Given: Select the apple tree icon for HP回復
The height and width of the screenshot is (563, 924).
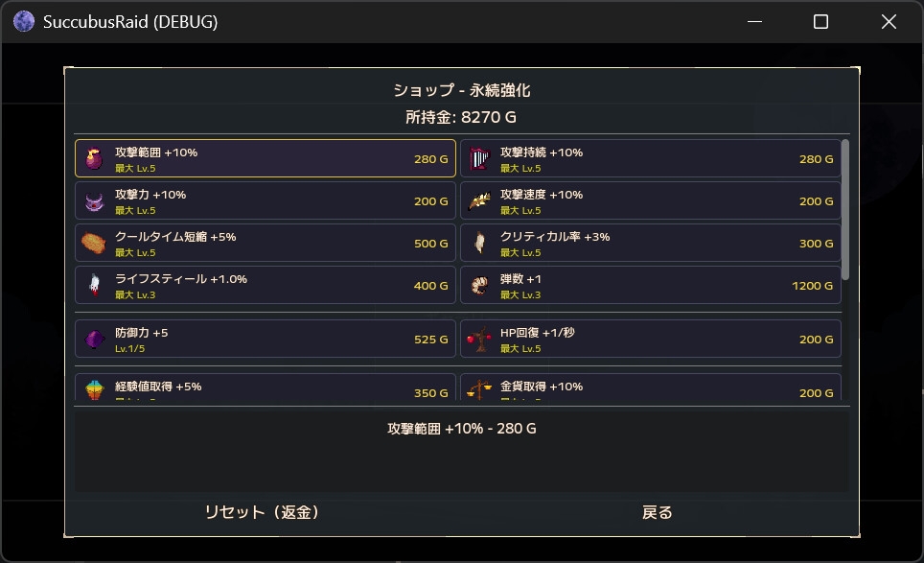Looking at the screenshot, I should pyautogui.click(x=479, y=339).
